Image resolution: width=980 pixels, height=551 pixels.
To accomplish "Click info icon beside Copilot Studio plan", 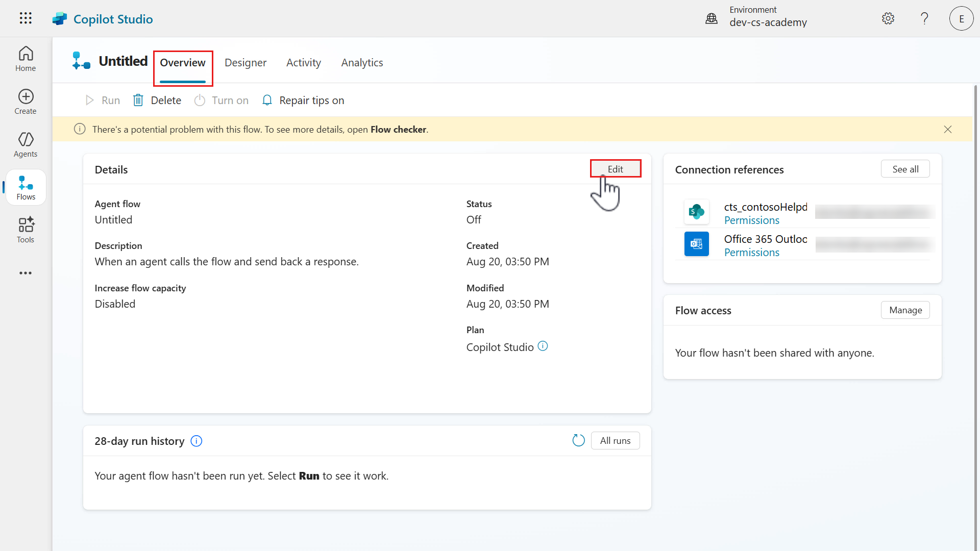I will tap(543, 346).
